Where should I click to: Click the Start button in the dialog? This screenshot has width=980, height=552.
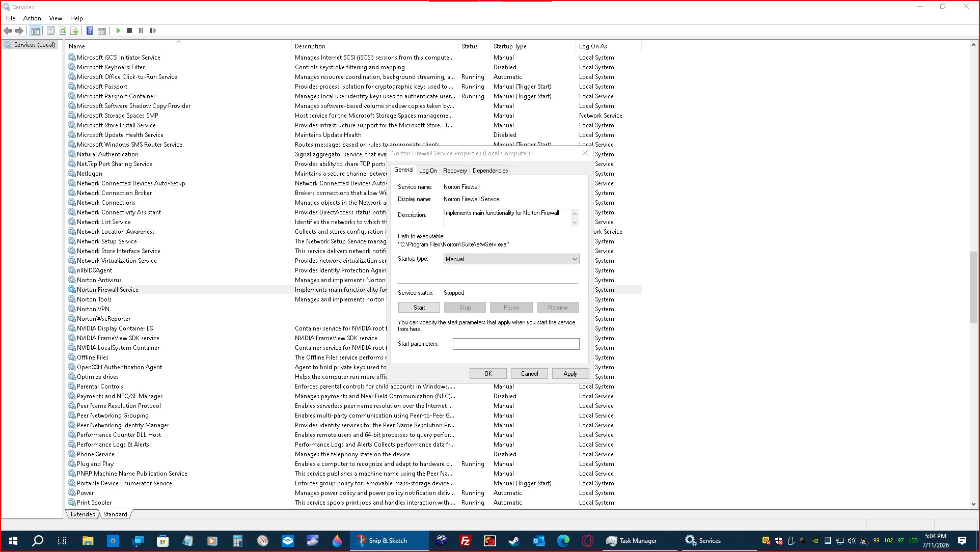(x=419, y=308)
